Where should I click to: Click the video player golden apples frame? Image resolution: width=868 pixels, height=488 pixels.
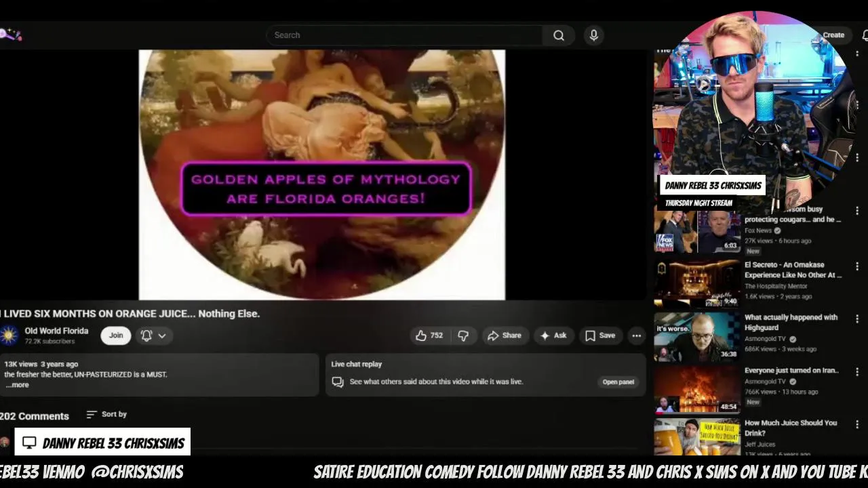[322, 174]
